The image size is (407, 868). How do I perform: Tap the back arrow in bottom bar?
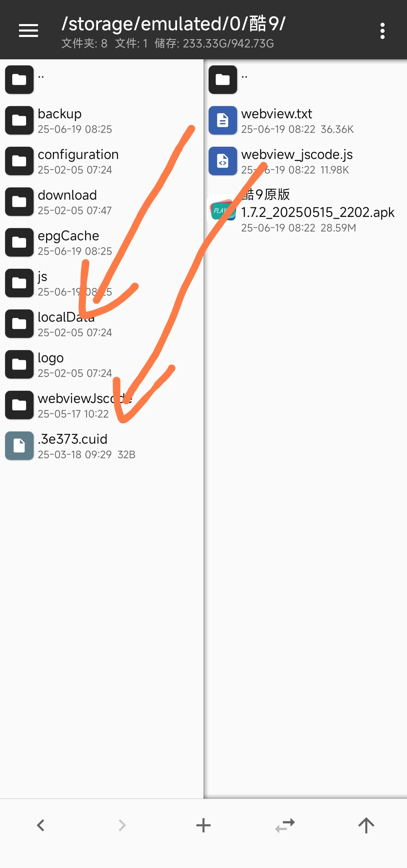coord(41,825)
